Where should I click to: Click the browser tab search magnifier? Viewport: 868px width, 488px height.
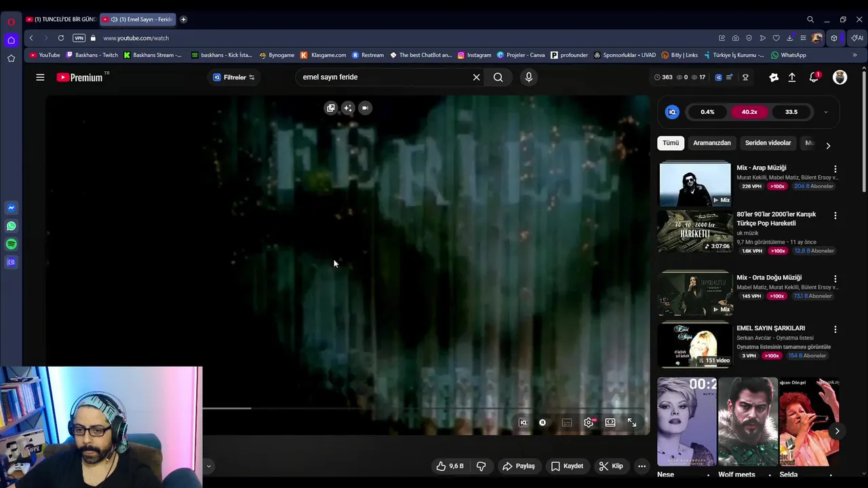(810, 19)
